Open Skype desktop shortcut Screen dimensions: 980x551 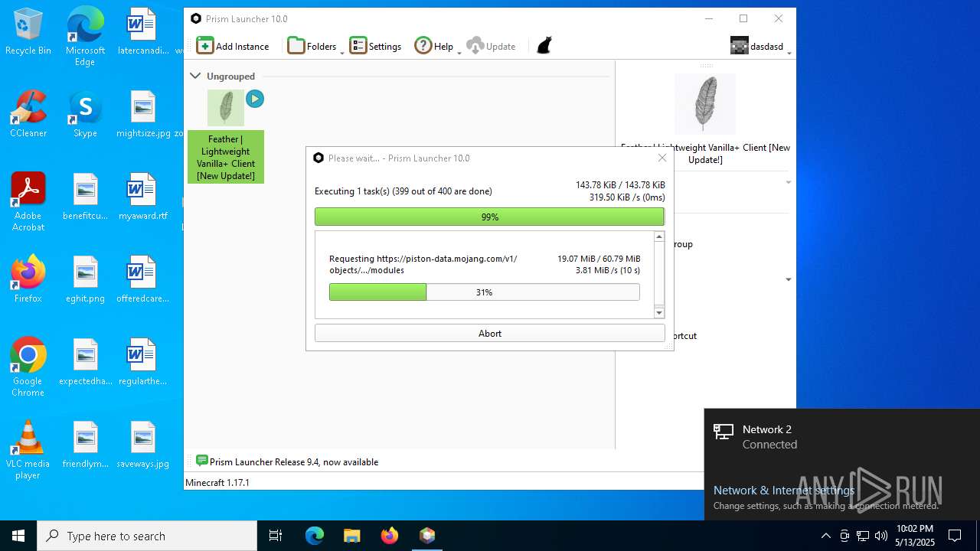(85, 115)
